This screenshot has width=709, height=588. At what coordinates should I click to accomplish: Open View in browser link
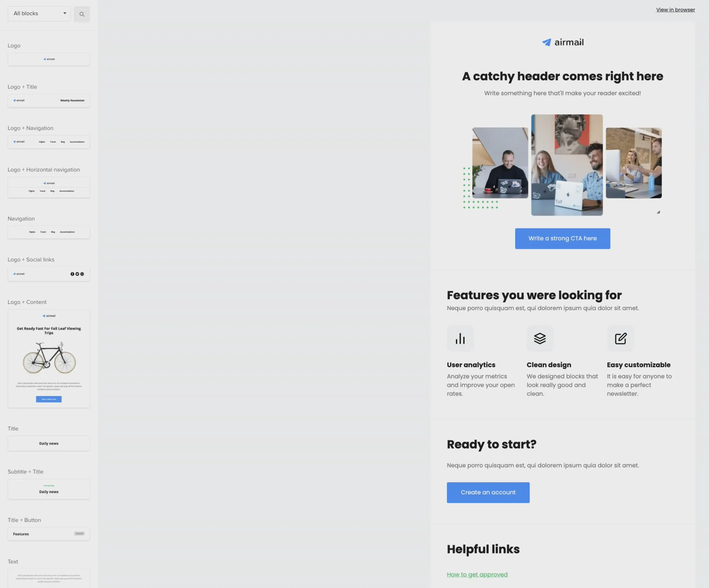[675, 10]
